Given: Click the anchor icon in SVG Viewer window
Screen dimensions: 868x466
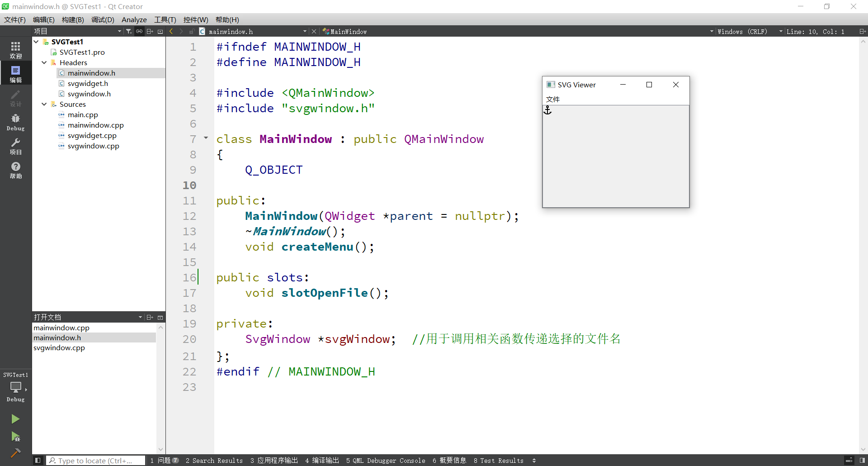Looking at the screenshot, I should tap(547, 110).
